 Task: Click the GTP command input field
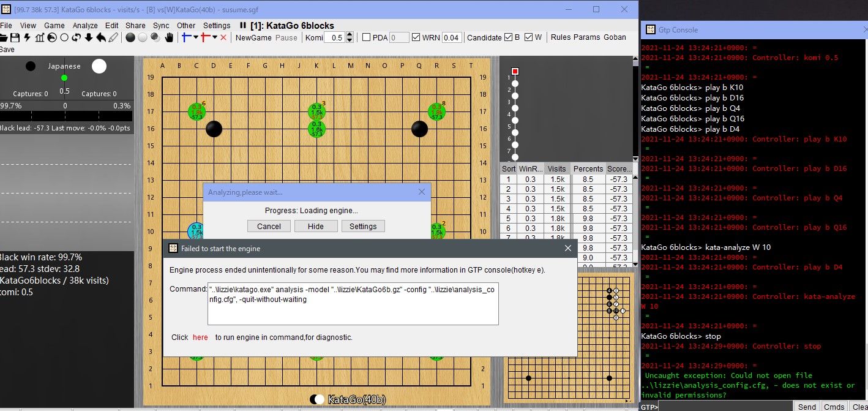tap(725, 407)
